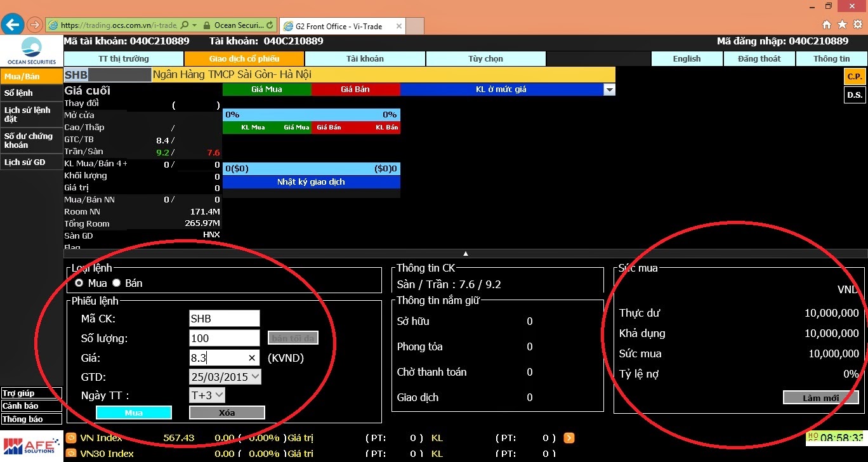Viewport: 868px width, 462px height.
Task: Select the Mua radio button
Action: click(79, 283)
